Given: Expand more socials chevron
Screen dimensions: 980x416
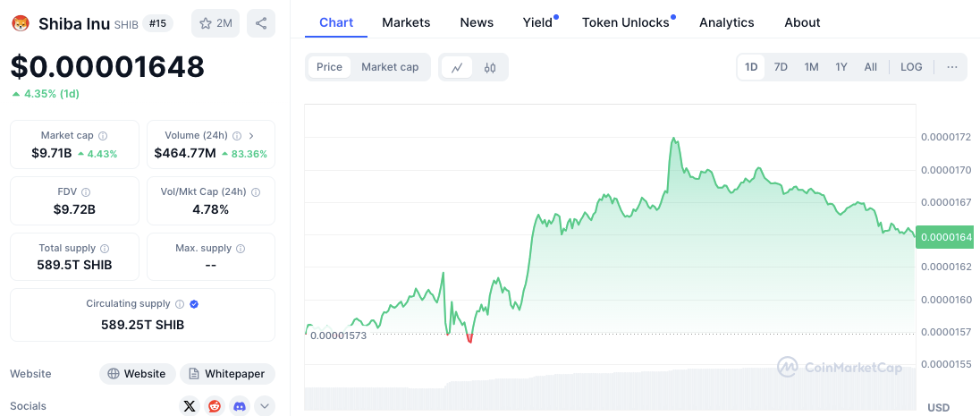Looking at the screenshot, I should (x=265, y=406).
